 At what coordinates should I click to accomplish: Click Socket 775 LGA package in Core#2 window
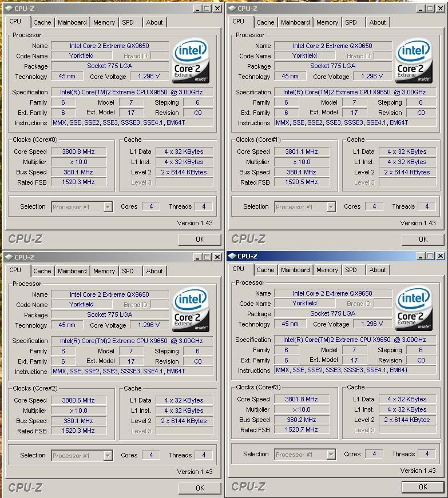tap(110, 314)
